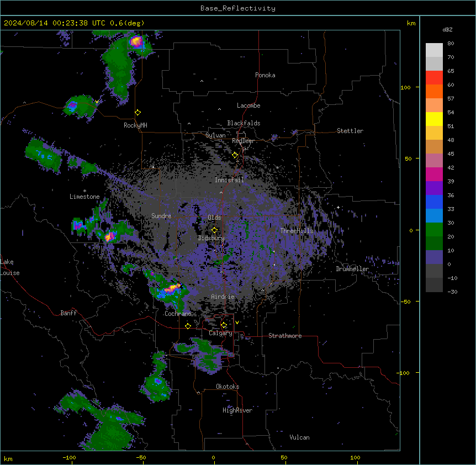Image resolution: width=476 pixels, height=465 pixels.
Task: Click the Lake Louise label
Action: point(10,267)
